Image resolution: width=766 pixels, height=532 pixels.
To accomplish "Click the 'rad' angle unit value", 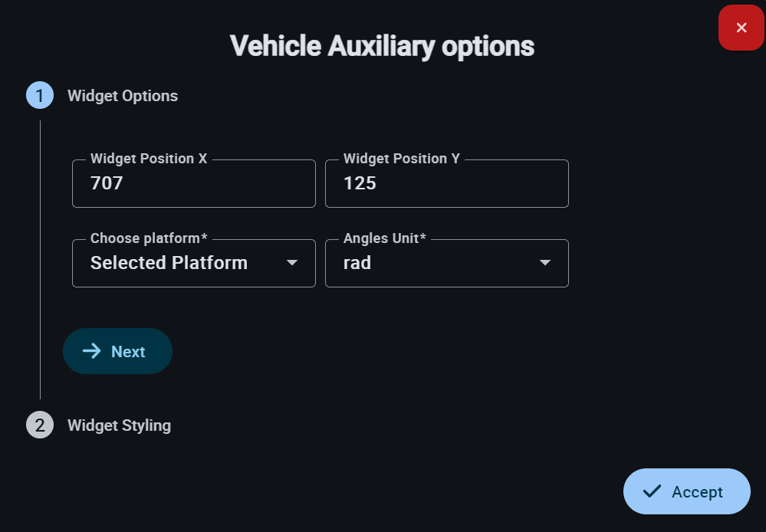I will click(357, 263).
